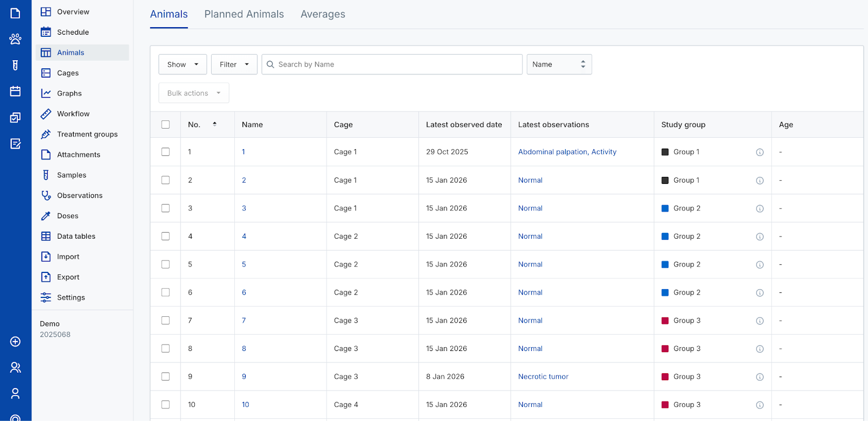
Task: Open the calendar icon in left rail
Action: [x=15, y=91]
